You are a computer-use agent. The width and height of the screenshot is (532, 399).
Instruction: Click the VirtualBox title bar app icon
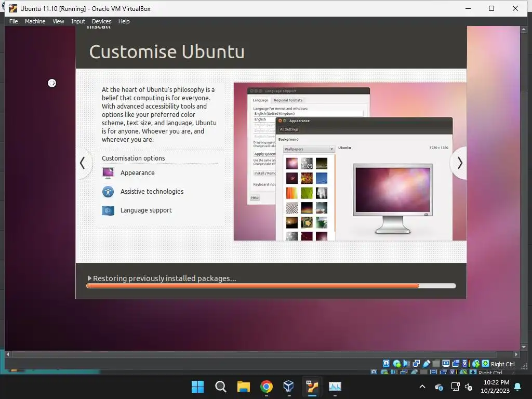coord(13,8)
